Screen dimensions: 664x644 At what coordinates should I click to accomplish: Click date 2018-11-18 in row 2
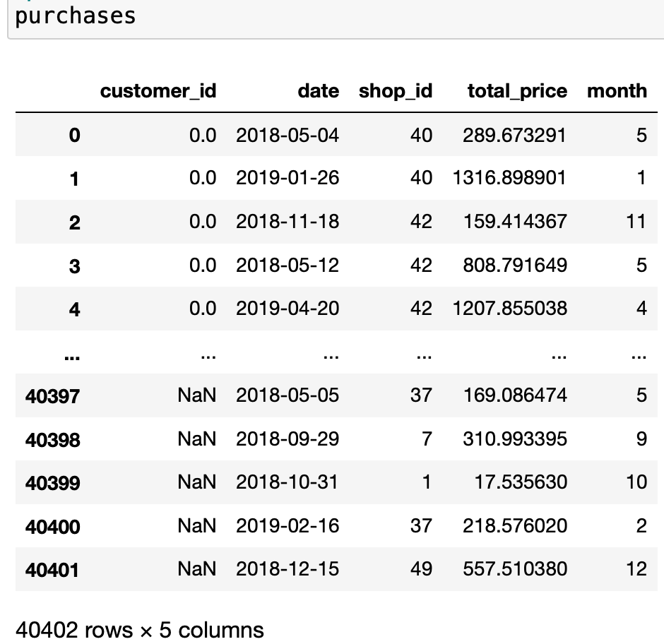point(287,222)
